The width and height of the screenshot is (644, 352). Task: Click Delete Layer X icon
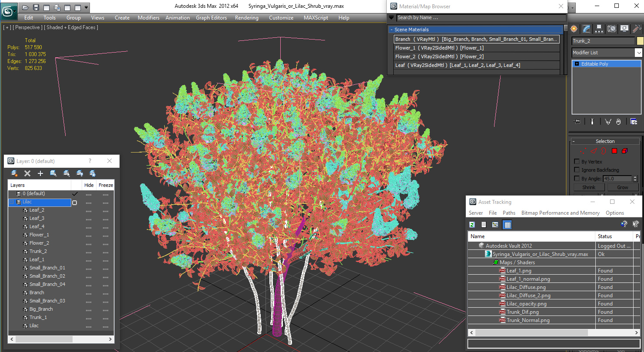click(x=27, y=173)
